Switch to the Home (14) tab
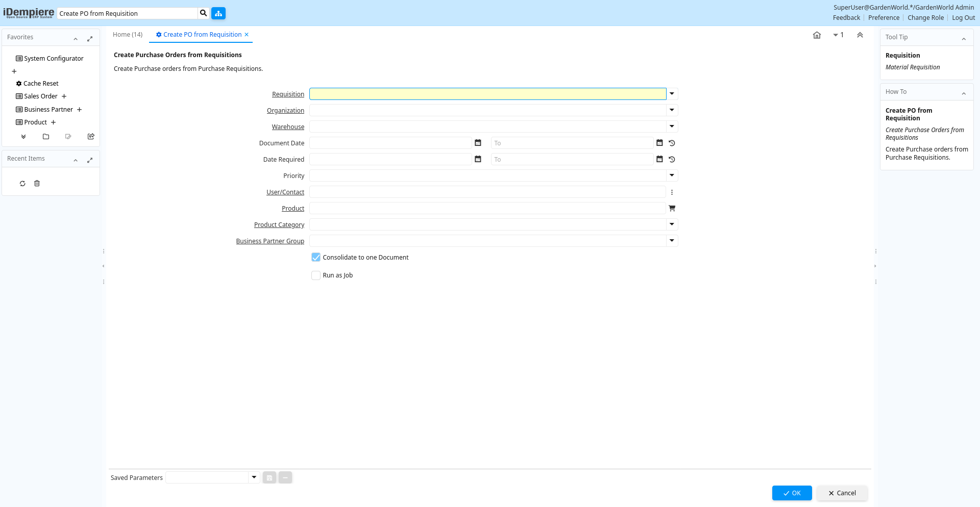The width and height of the screenshot is (980, 507). pyautogui.click(x=128, y=35)
